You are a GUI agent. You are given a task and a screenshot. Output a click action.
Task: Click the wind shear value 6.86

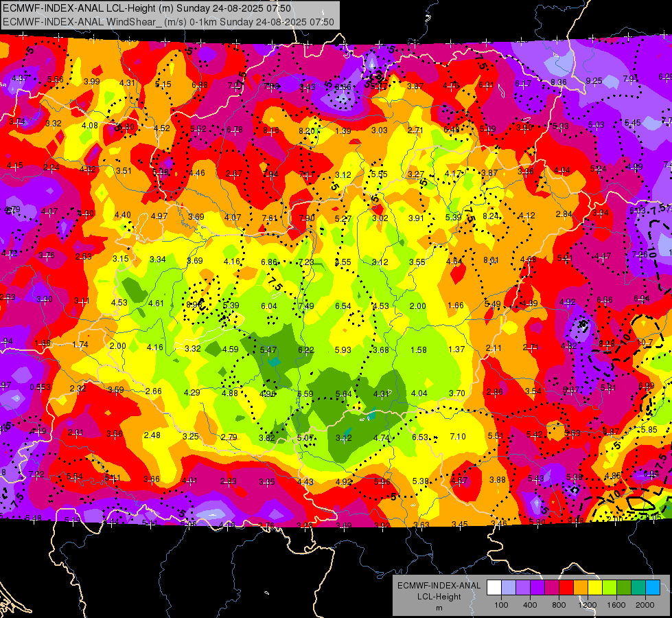[x=269, y=262]
